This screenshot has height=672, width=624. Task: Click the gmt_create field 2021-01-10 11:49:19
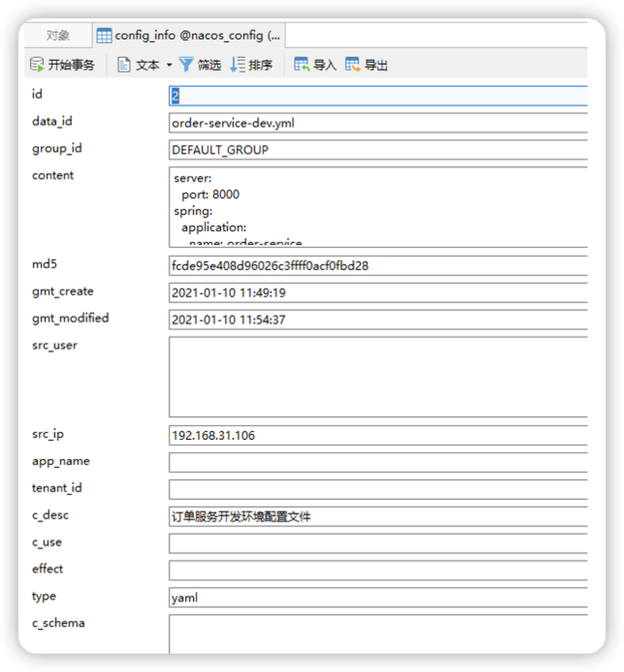(378, 293)
